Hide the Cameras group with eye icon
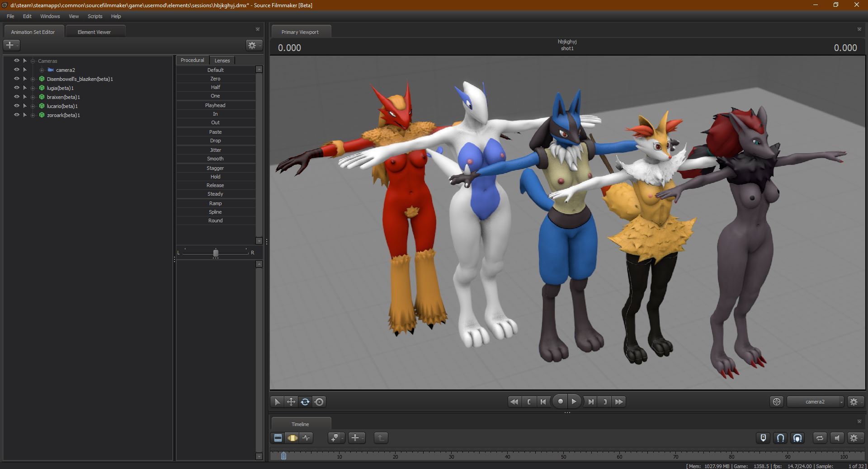This screenshot has width=868, height=469. coord(16,61)
